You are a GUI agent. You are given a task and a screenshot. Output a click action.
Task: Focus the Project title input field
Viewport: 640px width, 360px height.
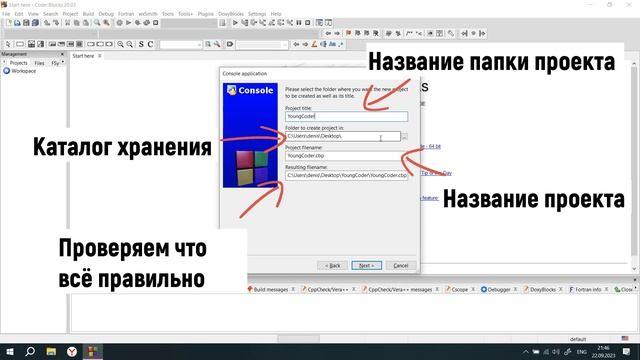pyautogui.click(x=346, y=116)
